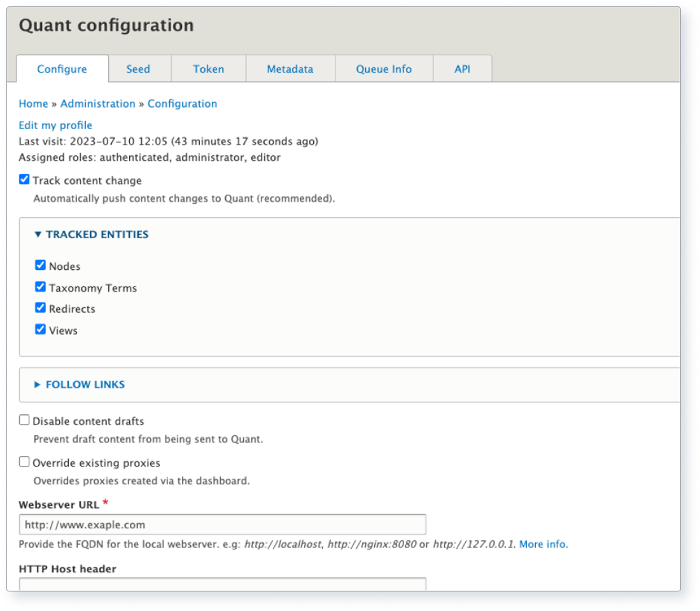Screen dimensions: 700x611
Task: Open Edit my profile
Action: click(56, 125)
